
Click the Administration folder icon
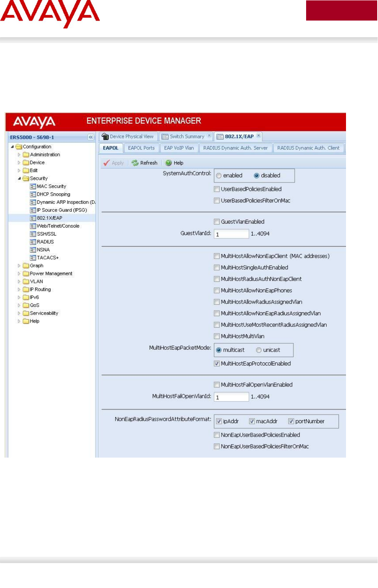pyautogui.click(x=26, y=155)
